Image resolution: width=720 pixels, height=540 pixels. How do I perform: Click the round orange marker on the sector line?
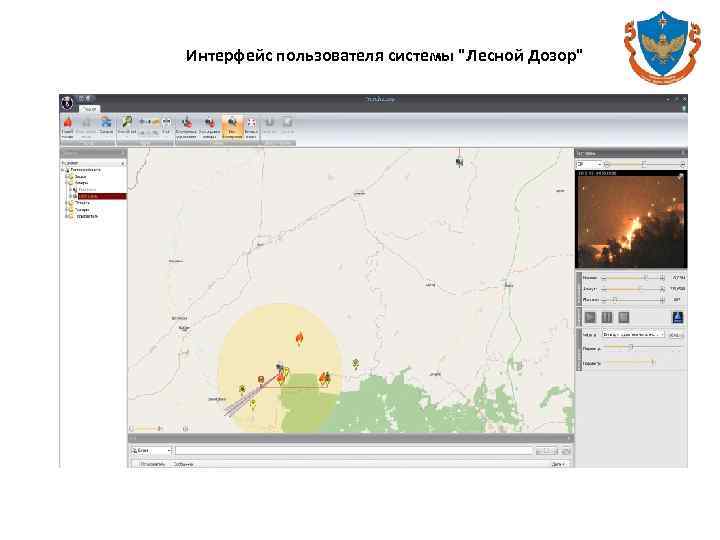pos(261,379)
